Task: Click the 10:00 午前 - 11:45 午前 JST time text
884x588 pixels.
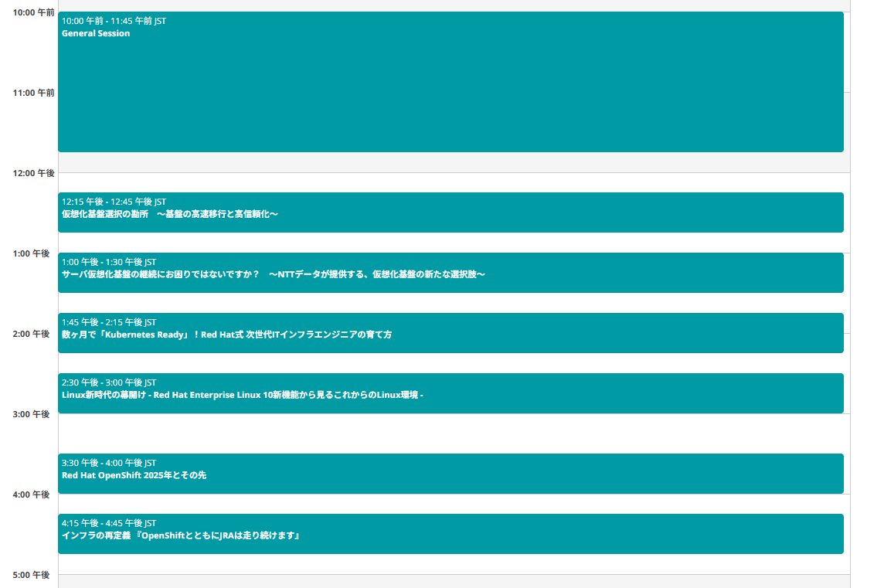Action: 114,21
